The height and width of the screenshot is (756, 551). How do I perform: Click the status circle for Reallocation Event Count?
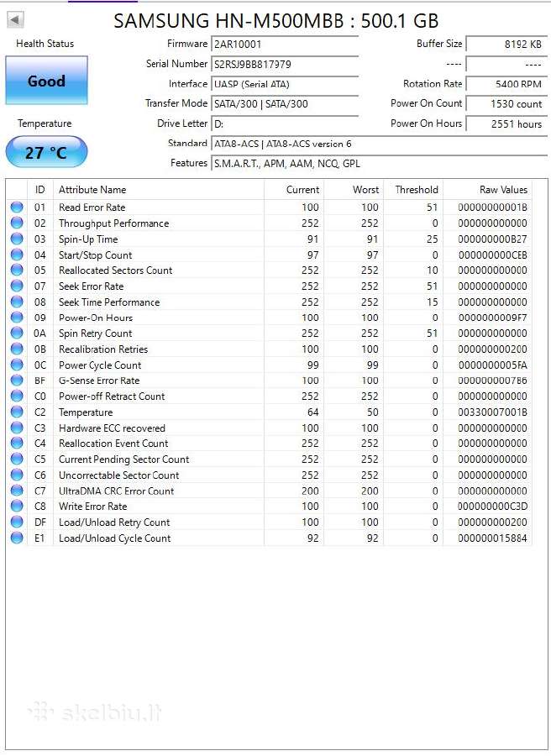[17, 443]
